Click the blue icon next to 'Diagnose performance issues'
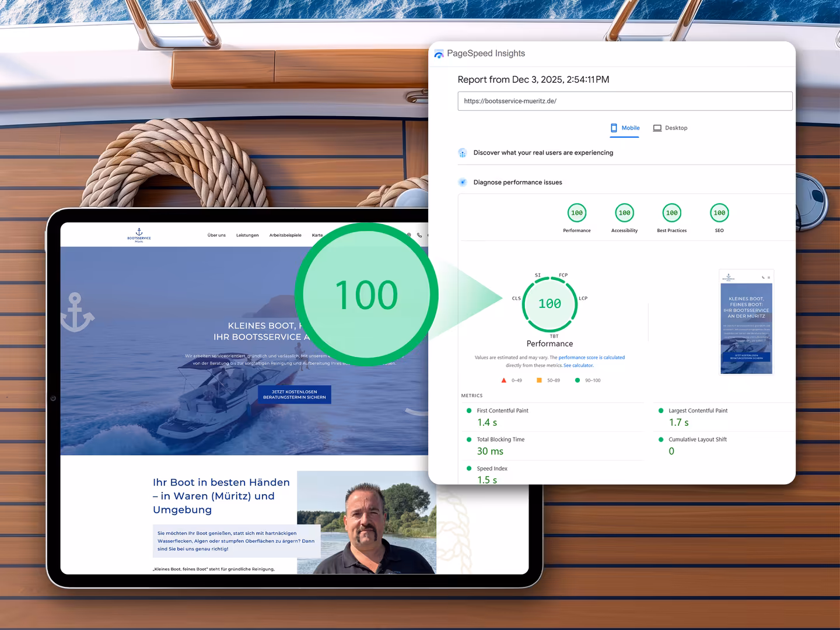Image resolution: width=840 pixels, height=630 pixels. point(463,182)
